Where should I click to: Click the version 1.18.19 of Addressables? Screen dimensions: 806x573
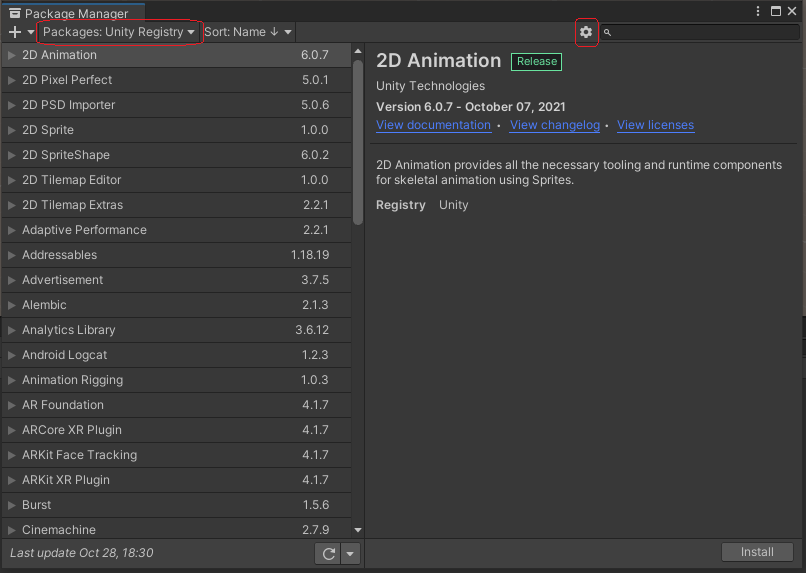pyautogui.click(x=309, y=255)
